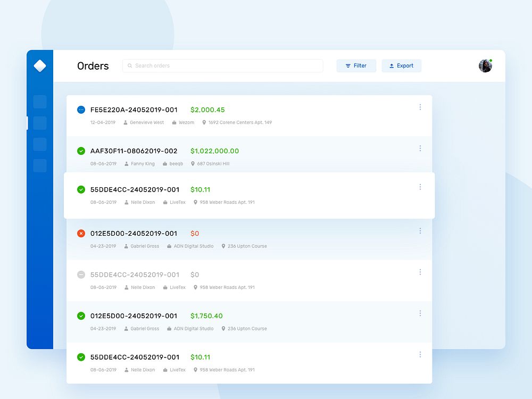Click the white diamond app logo
The image size is (532, 399).
coord(40,66)
